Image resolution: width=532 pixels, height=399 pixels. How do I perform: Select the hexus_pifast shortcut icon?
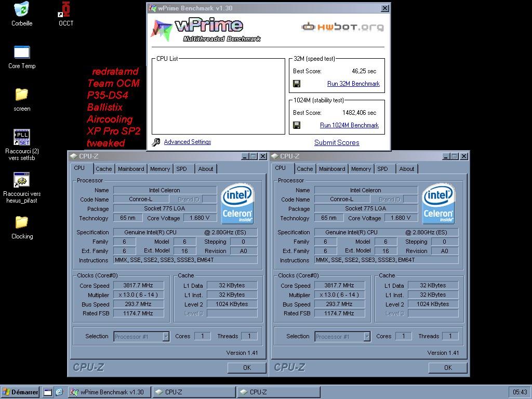tap(22, 180)
